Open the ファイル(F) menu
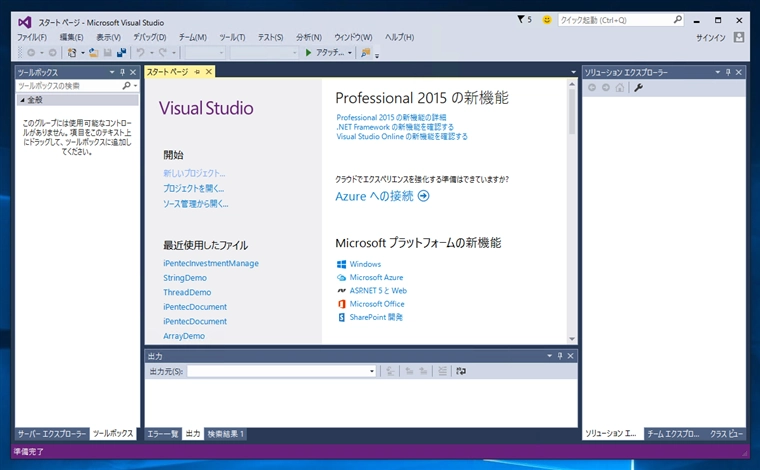 [x=32, y=37]
